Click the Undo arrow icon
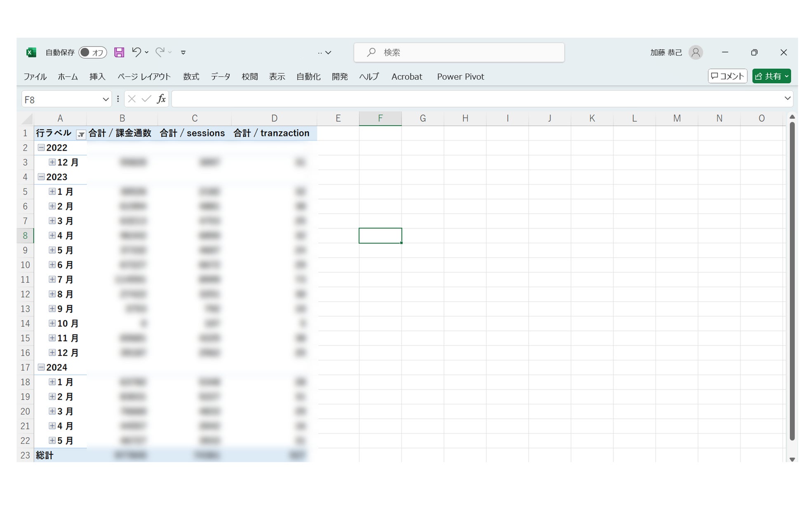 click(x=136, y=52)
